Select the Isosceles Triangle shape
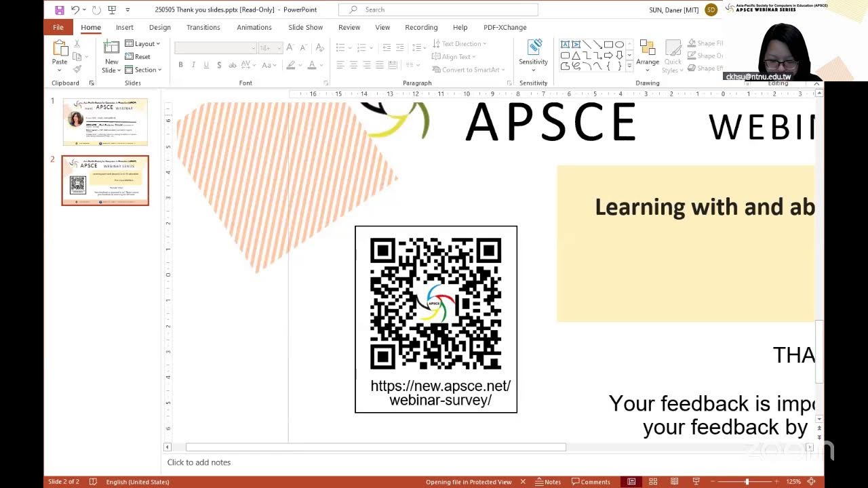 tap(576, 56)
